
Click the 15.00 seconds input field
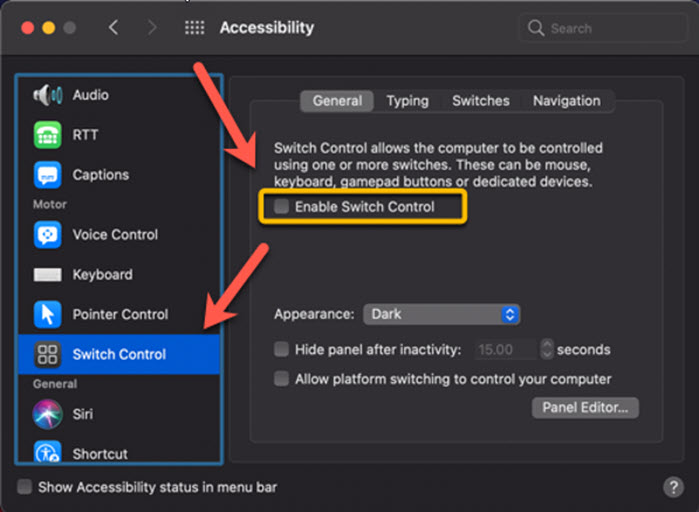[x=506, y=349]
